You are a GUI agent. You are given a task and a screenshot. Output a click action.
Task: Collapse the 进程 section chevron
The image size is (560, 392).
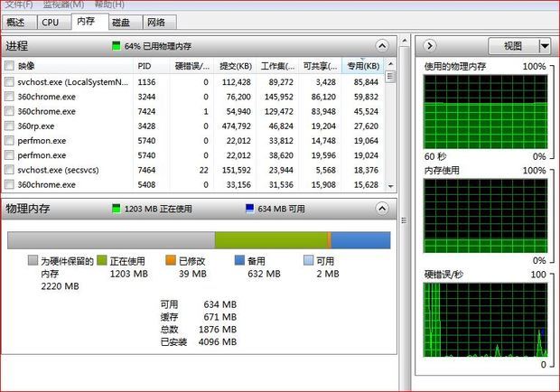pos(382,46)
